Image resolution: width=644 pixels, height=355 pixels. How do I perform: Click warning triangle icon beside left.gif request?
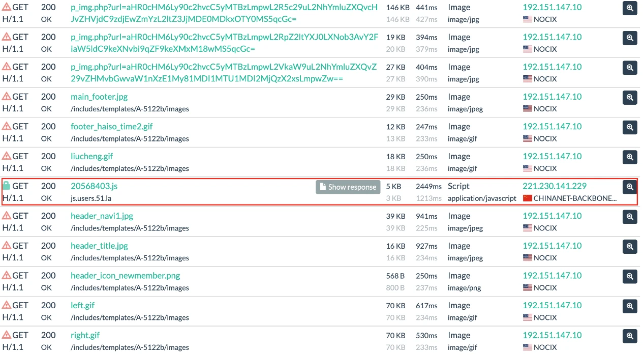pos(7,305)
